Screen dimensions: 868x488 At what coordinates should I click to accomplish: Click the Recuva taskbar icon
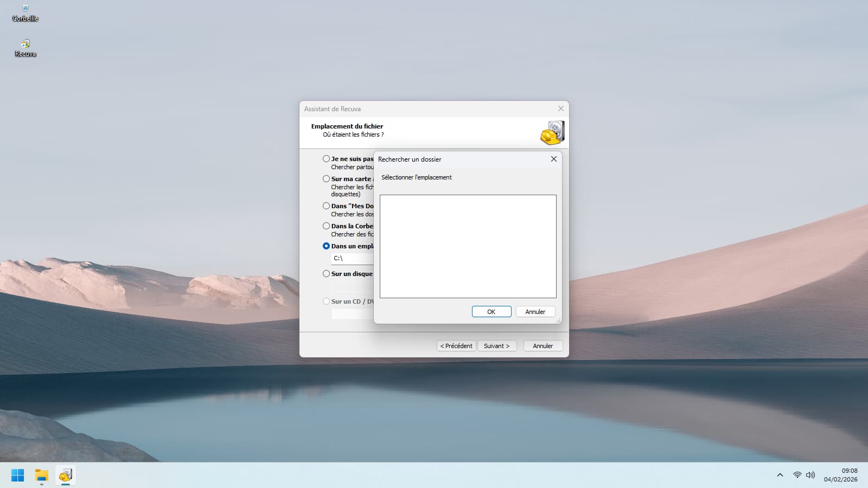click(x=65, y=475)
